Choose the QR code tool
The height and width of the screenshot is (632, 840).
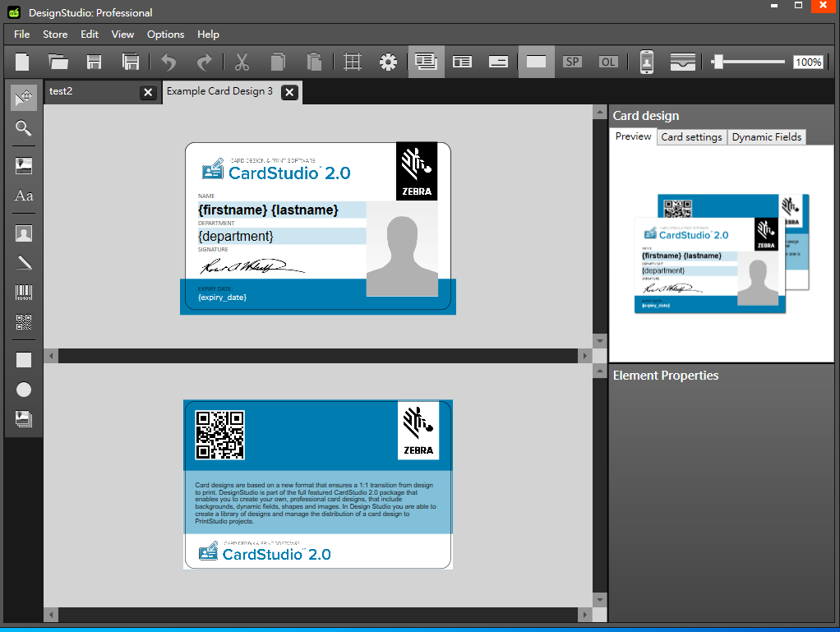[x=24, y=322]
